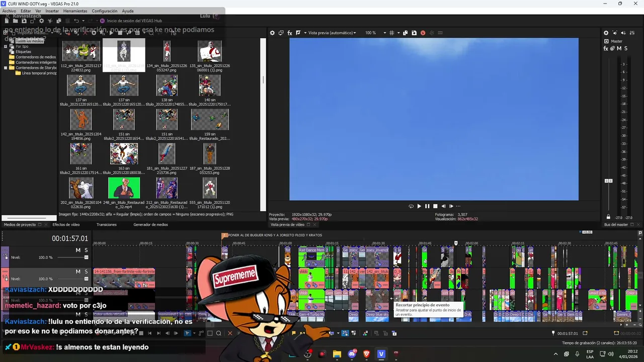Click red VEGAS Hub upload icon in preview
This screenshot has width=644, height=362.
423,33
